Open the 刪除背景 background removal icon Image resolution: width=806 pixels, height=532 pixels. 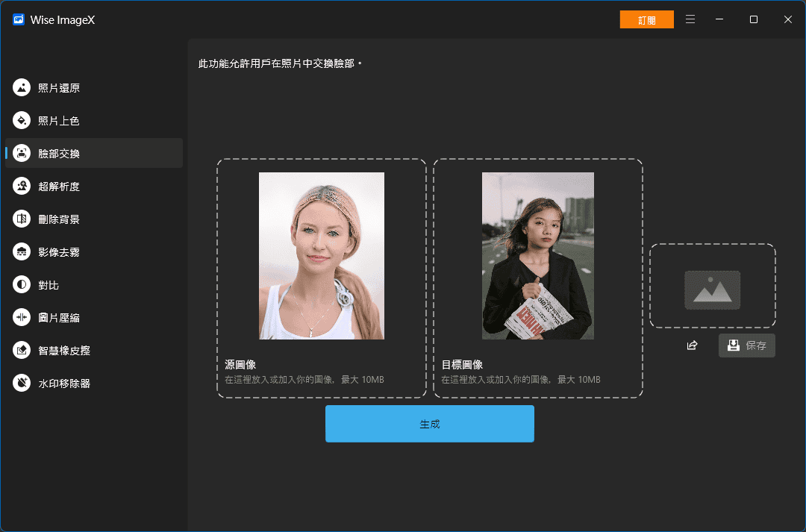22,219
